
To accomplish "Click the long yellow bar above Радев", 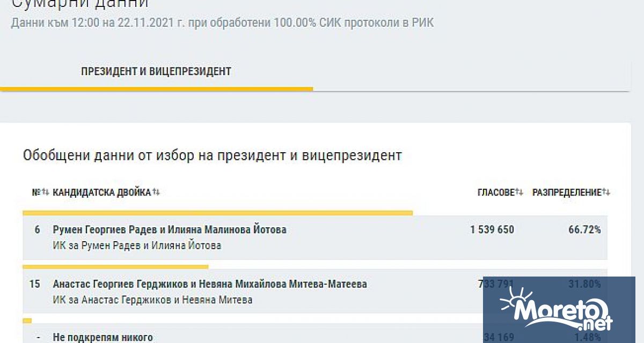I will click(x=217, y=213).
